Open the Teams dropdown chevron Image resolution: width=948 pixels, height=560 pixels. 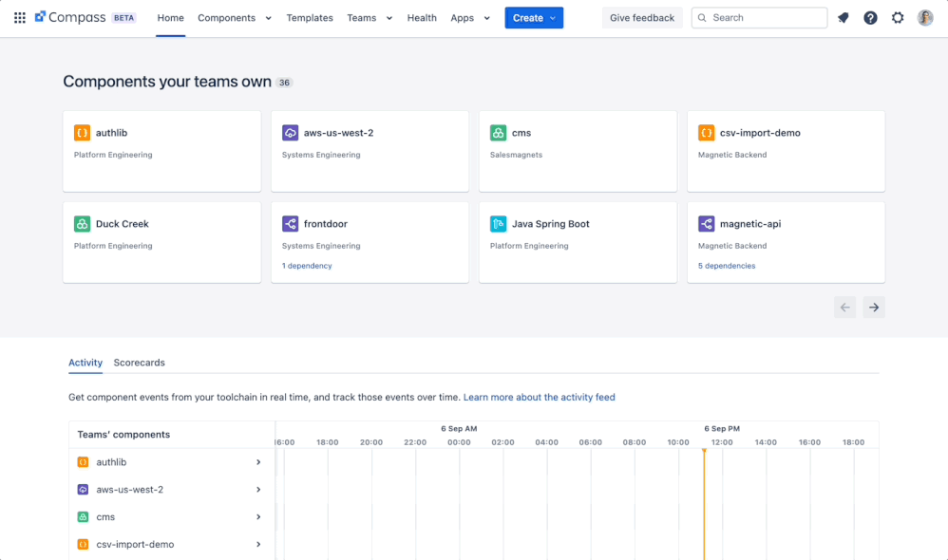(390, 17)
